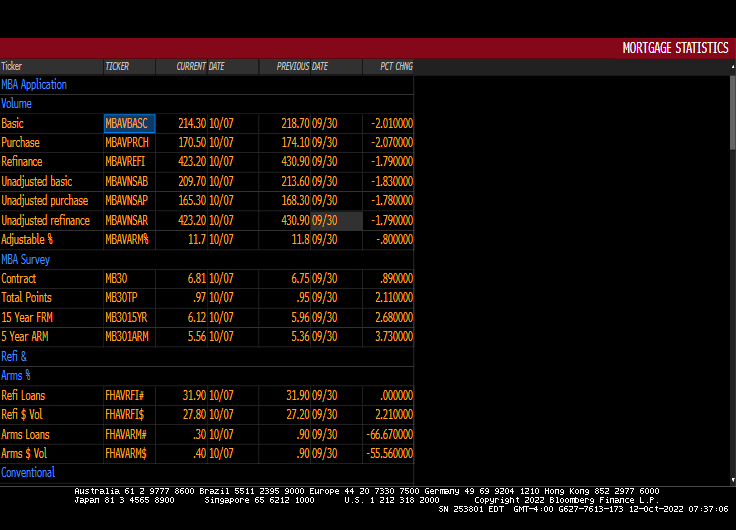Click the MBAVARM% adjustable ticker

point(126,240)
